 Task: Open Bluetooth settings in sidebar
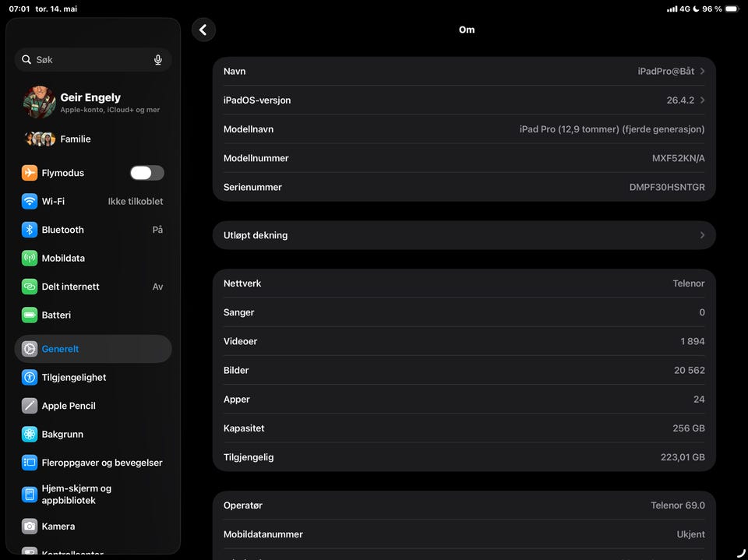(93, 230)
